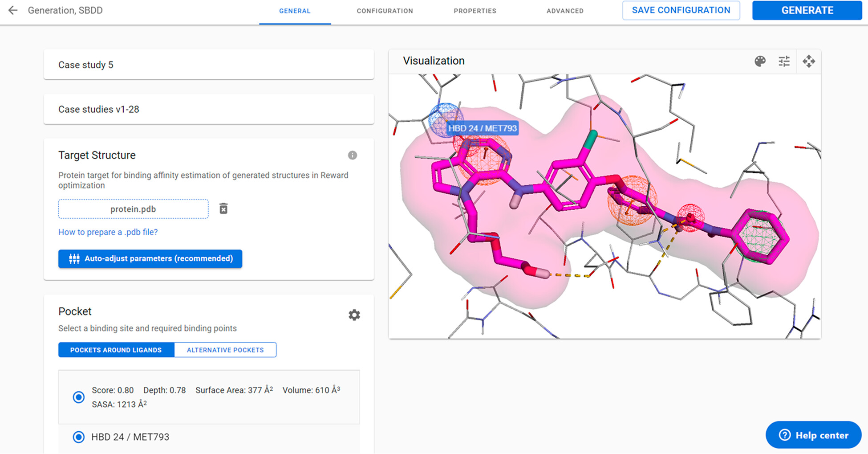Toggle HBD 24 / MET793 radio button

pyautogui.click(x=79, y=437)
